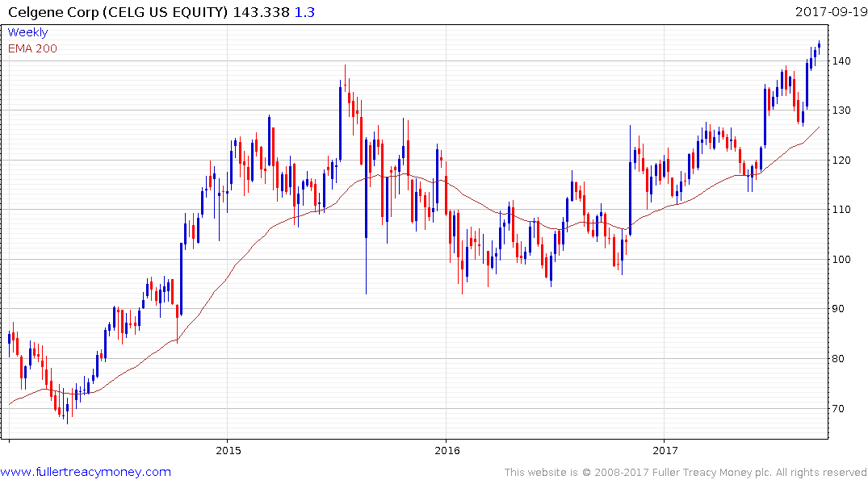Viewport: 868px width, 484px height.
Task: Click the 80 price axis label
Action: (838, 358)
